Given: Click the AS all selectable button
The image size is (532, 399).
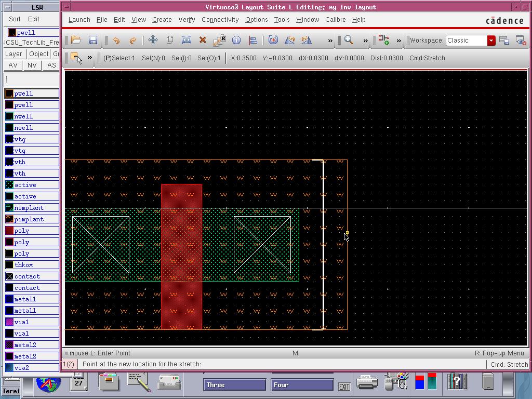Looking at the screenshot, I should (51, 65).
